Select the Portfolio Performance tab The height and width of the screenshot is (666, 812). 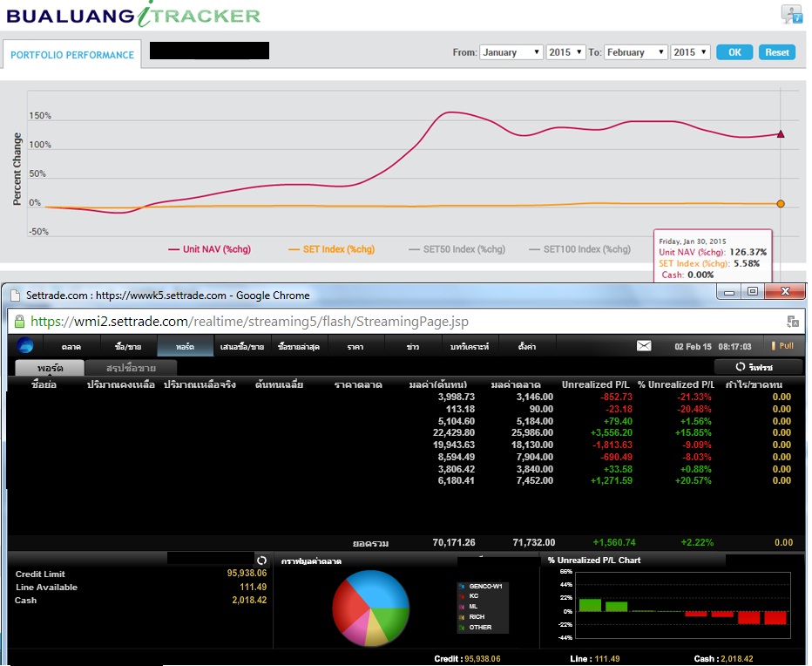[x=72, y=54]
